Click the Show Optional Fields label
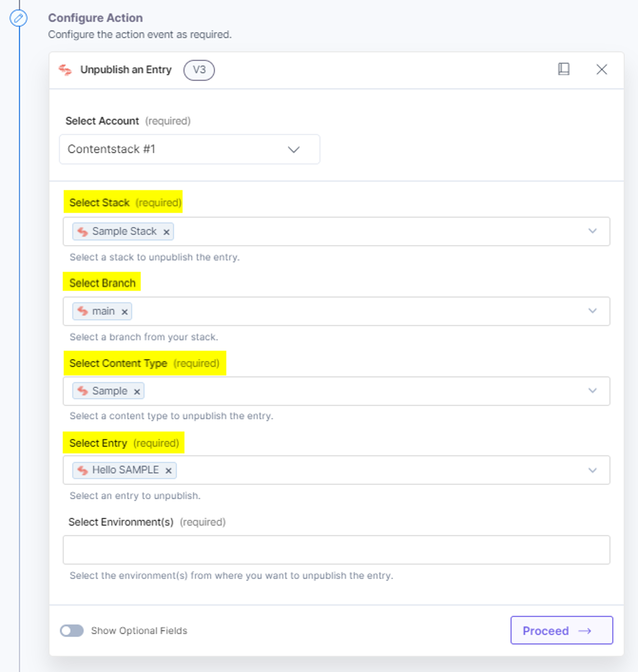The width and height of the screenshot is (638, 672). [x=139, y=630]
